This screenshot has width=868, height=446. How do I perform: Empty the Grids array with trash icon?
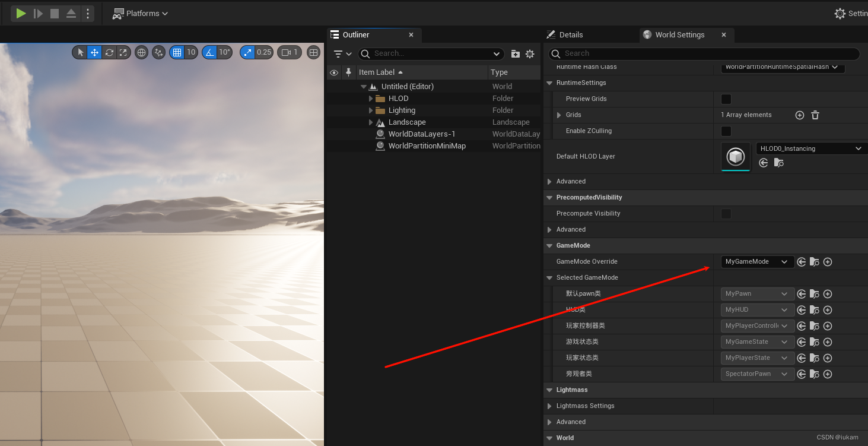815,115
